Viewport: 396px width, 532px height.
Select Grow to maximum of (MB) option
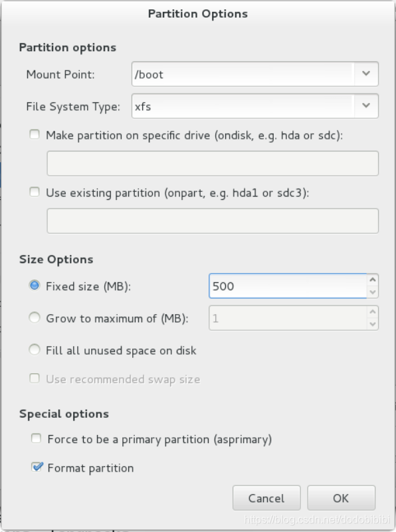tap(35, 318)
